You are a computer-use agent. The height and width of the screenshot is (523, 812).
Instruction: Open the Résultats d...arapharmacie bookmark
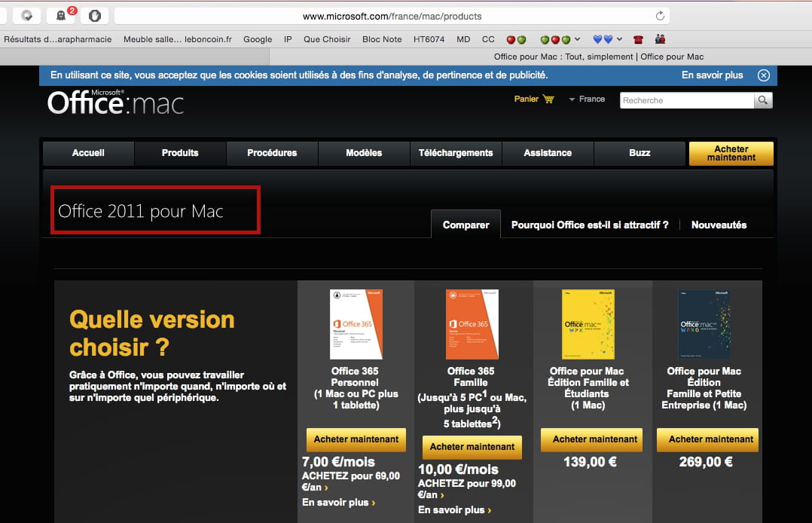point(57,39)
